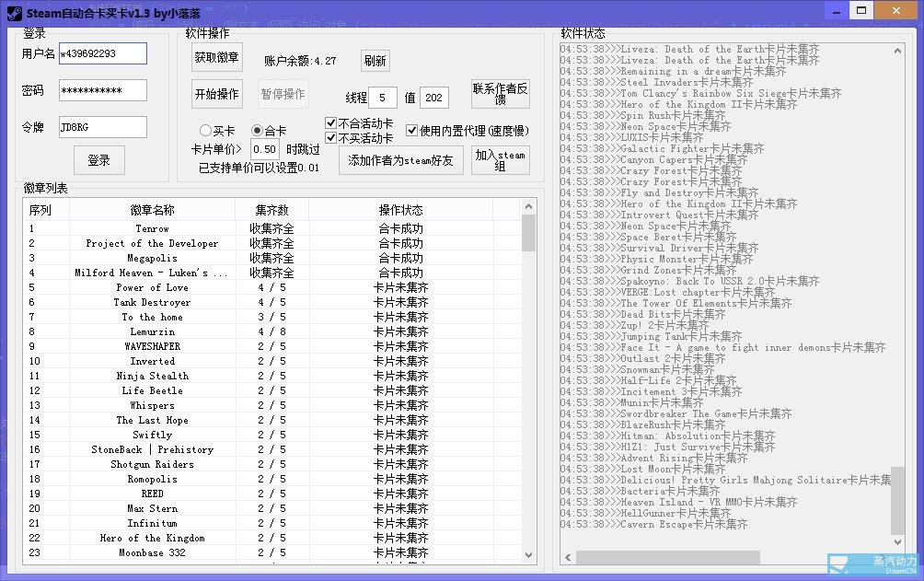Click the 用户名 username input field
This screenshot has height=581, width=924.
point(101,53)
